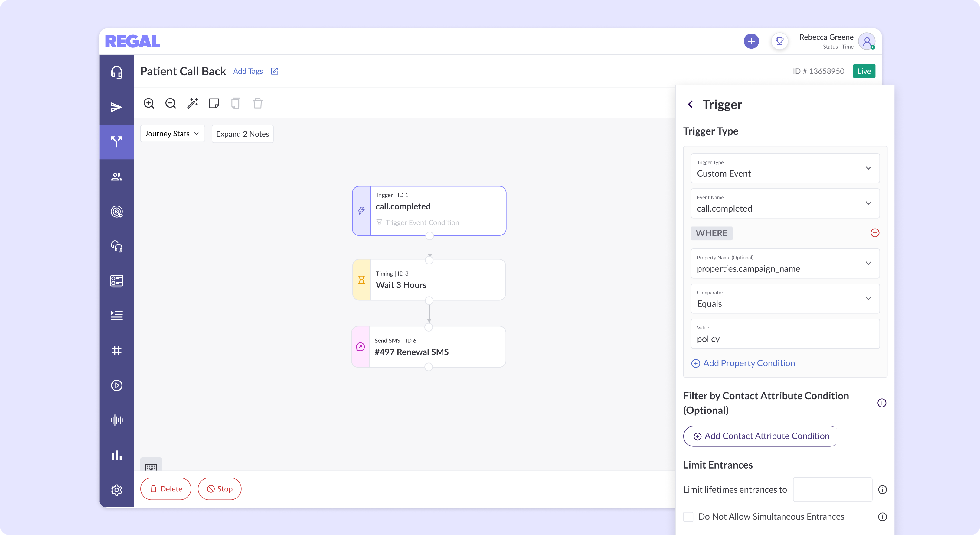Open the paper-plane campaigns sidebar icon
This screenshot has height=535, width=980.
(x=116, y=107)
